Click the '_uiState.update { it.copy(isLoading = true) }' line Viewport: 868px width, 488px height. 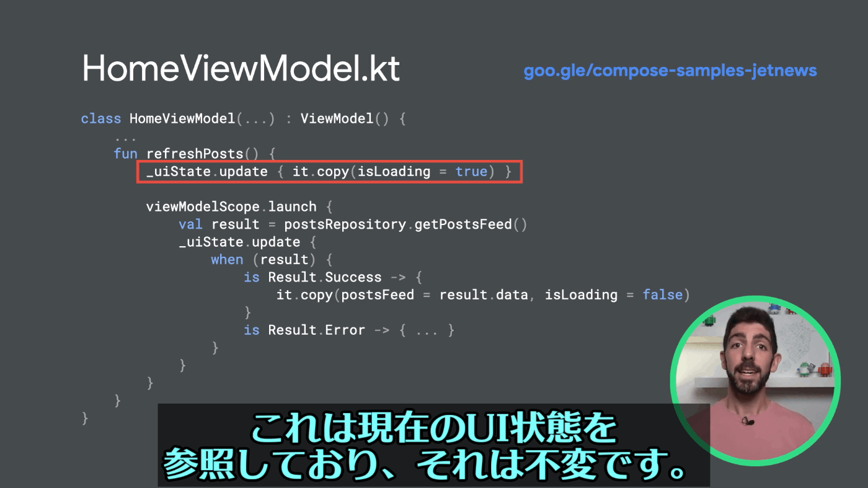click(x=329, y=172)
